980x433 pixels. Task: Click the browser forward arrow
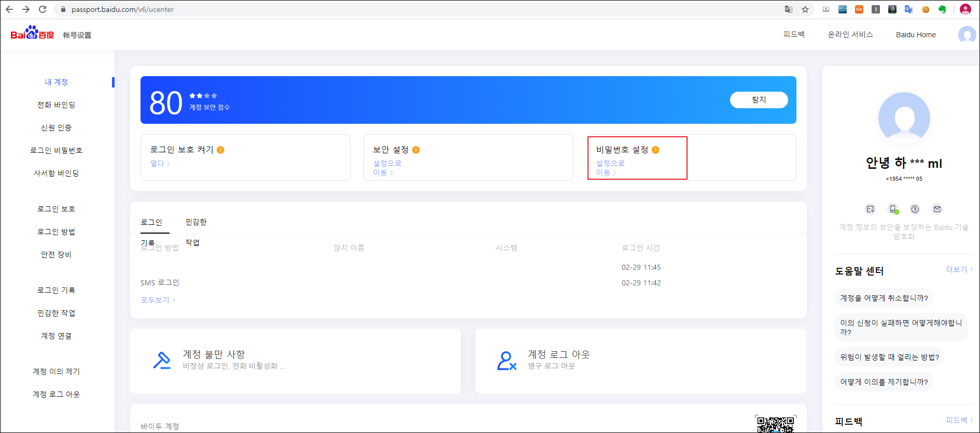pyautogui.click(x=26, y=9)
